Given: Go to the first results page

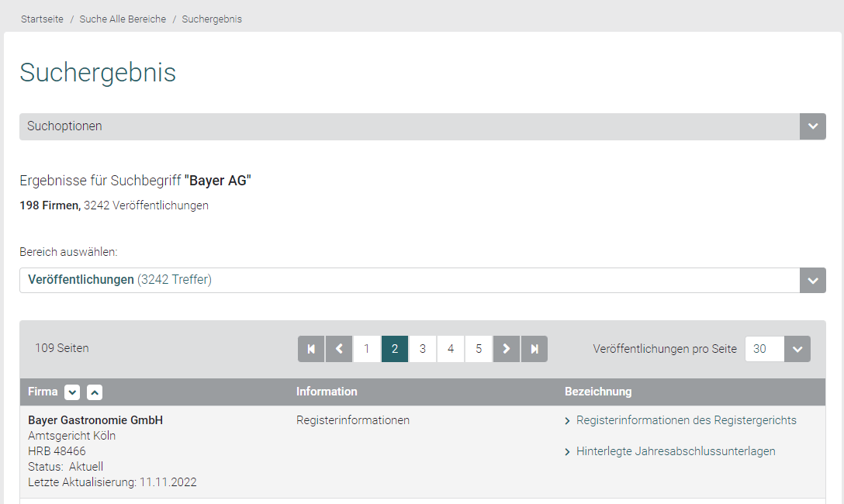Looking at the screenshot, I should pos(311,349).
